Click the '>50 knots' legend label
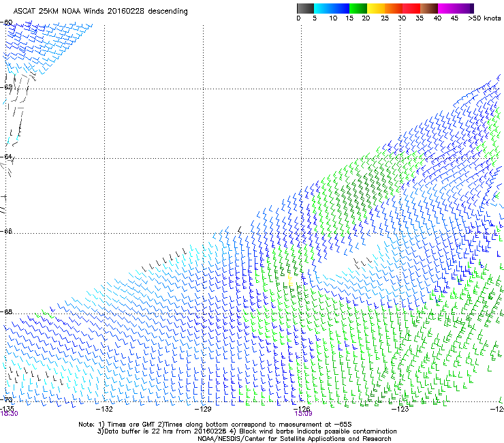The width and height of the screenshot is (504, 443). 484,18
